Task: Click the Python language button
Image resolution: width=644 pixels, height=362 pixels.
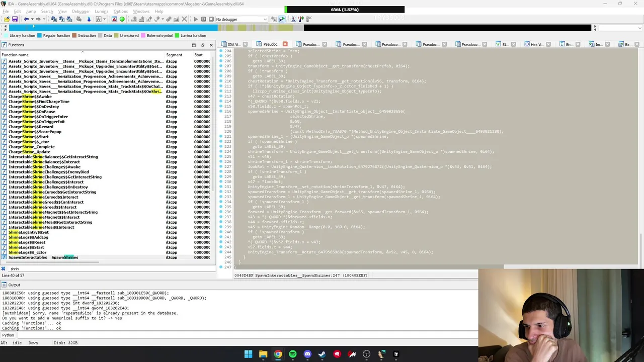Action: pos(8,335)
